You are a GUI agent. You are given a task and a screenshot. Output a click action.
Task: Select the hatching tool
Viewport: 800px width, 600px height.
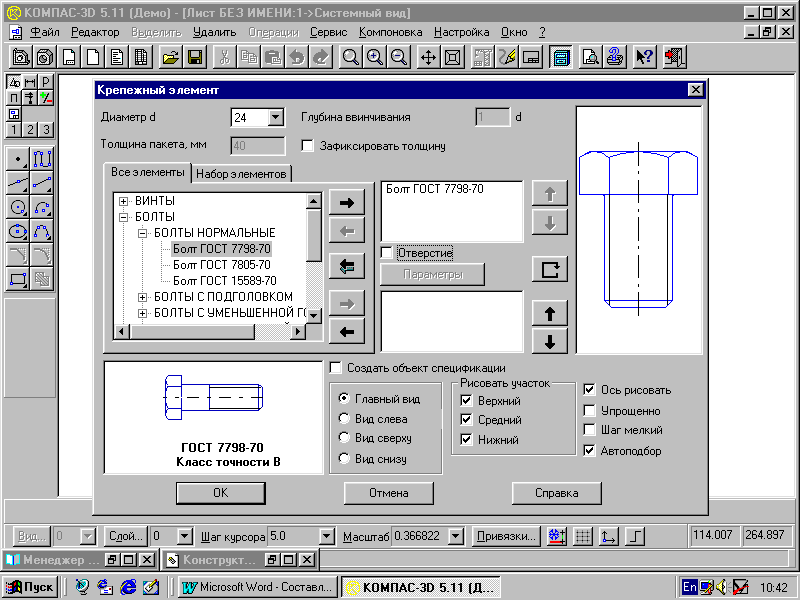42,279
